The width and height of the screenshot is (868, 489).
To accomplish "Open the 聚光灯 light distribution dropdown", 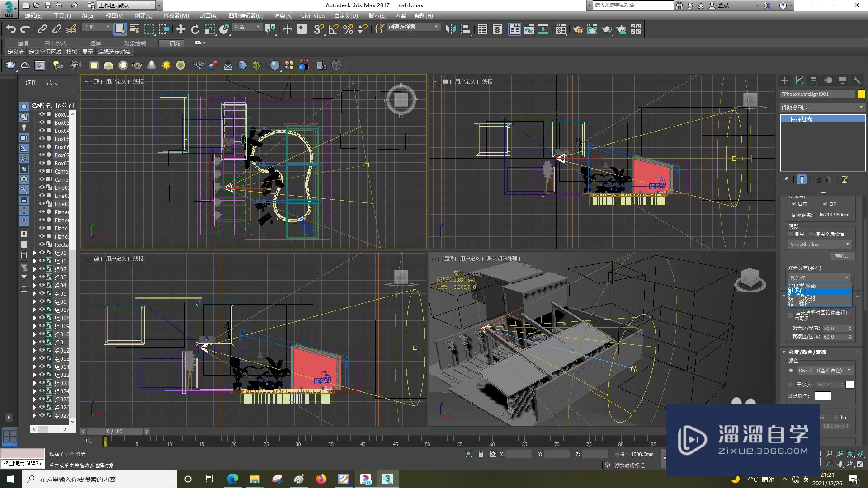I will pyautogui.click(x=819, y=277).
